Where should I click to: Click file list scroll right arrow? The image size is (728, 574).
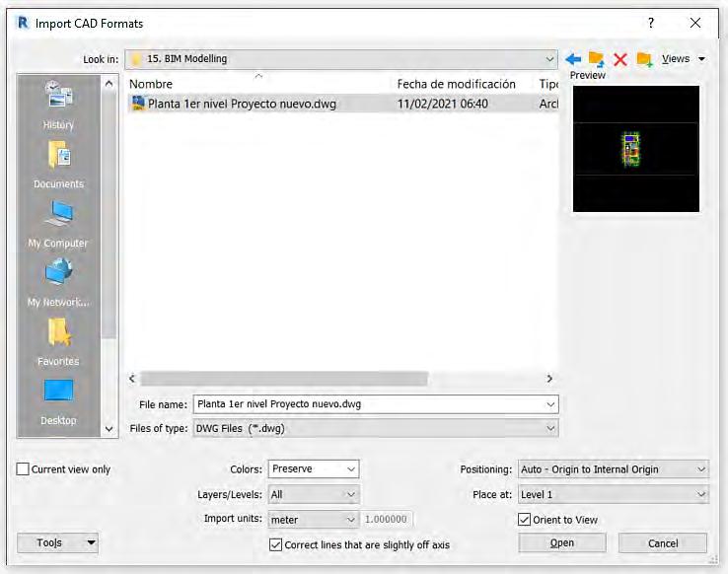pos(549,379)
